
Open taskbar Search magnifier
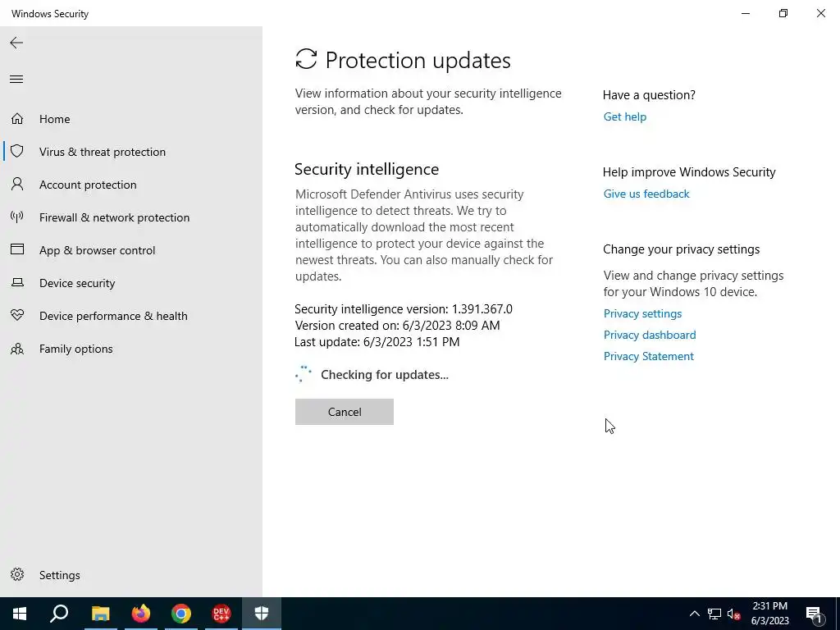coord(59,614)
